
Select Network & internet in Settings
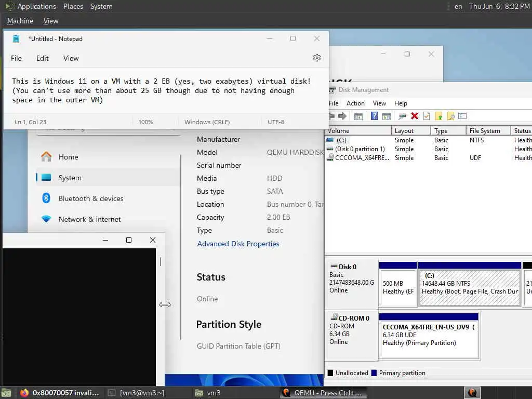[108, 219]
